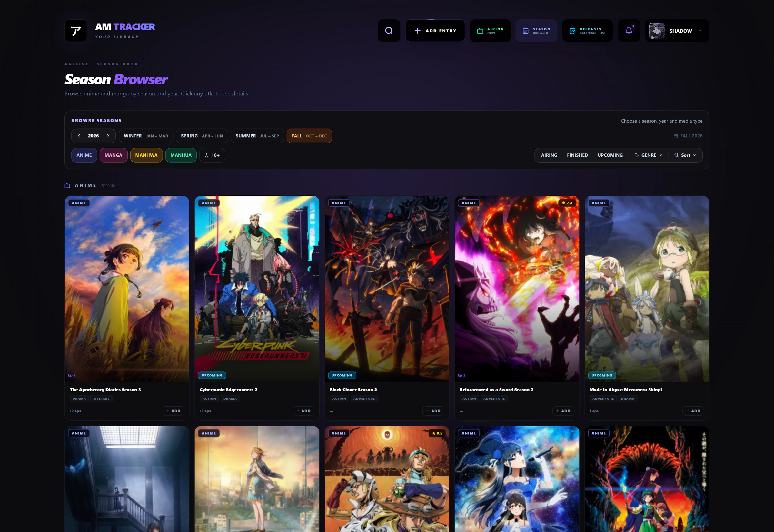
Task: Switch to the Summer Jul–Sep season tab
Action: (x=257, y=136)
